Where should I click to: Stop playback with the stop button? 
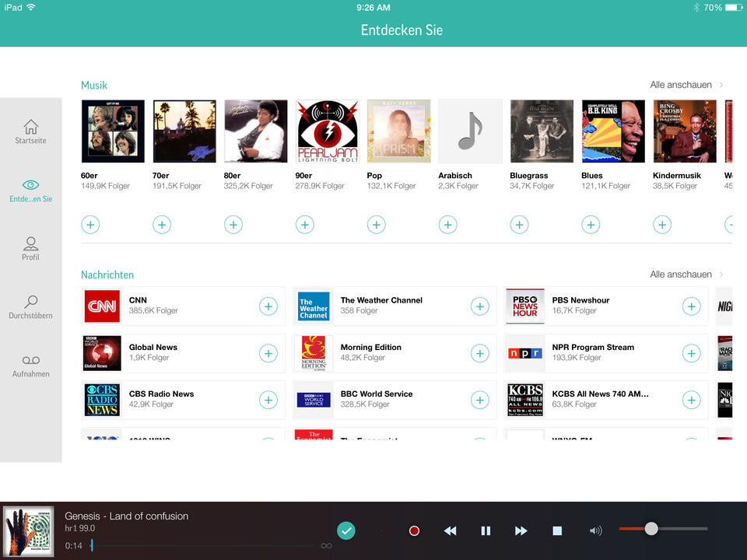pos(557,530)
